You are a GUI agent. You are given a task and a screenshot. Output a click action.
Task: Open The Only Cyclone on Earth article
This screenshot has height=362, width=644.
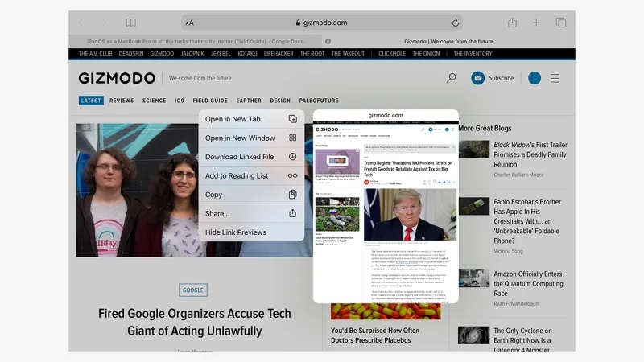click(x=522, y=340)
